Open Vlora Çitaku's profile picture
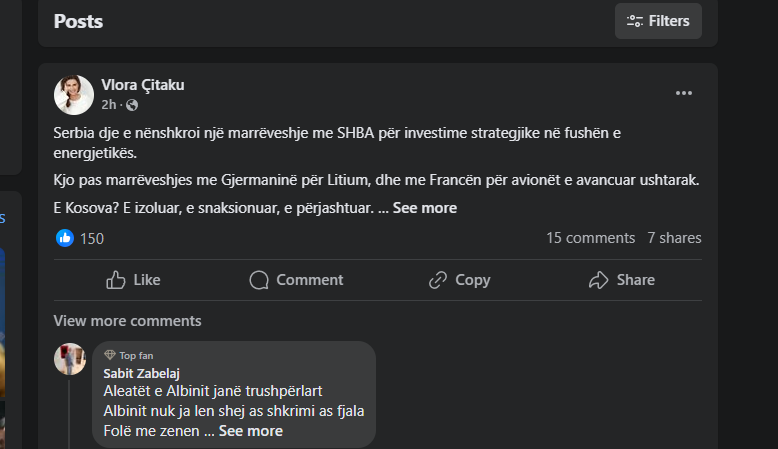The width and height of the screenshot is (778, 449). pos(74,95)
